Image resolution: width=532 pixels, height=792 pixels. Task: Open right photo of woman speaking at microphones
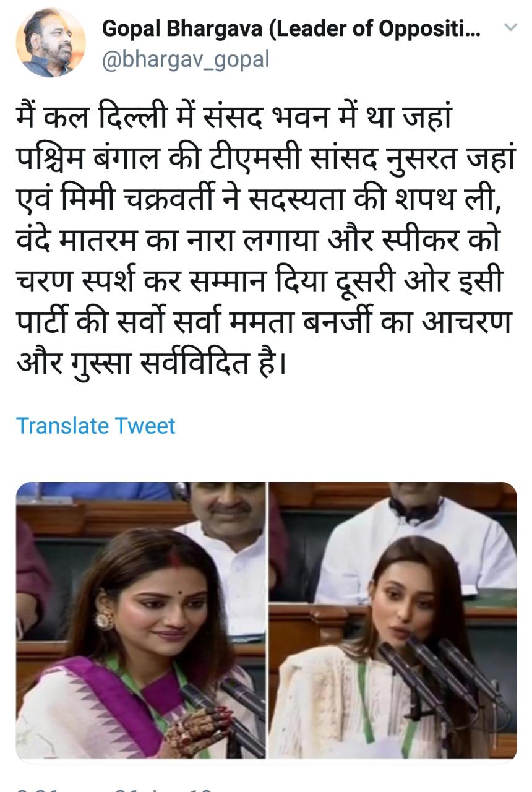tap(393, 621)
